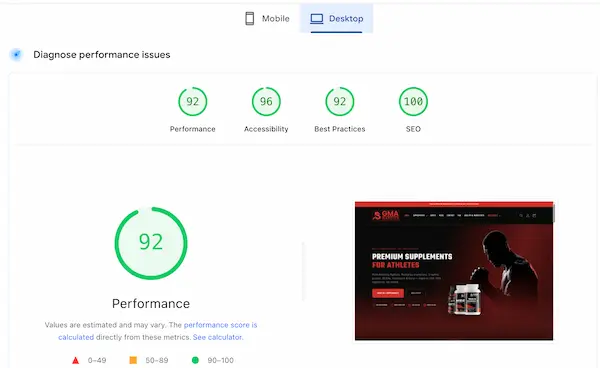This screenshot has height=368, width=600.
Task: Click the Performance label under top gauges
Action: 192,129
